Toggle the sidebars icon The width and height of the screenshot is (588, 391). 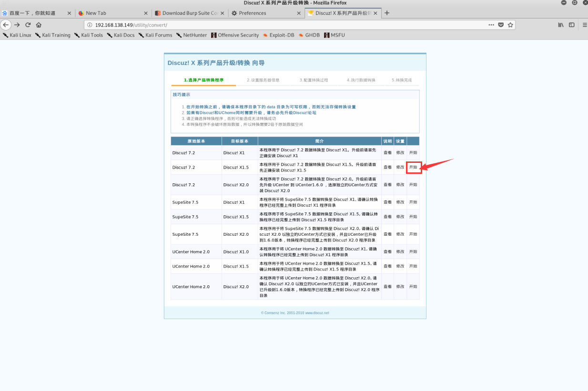572,25
